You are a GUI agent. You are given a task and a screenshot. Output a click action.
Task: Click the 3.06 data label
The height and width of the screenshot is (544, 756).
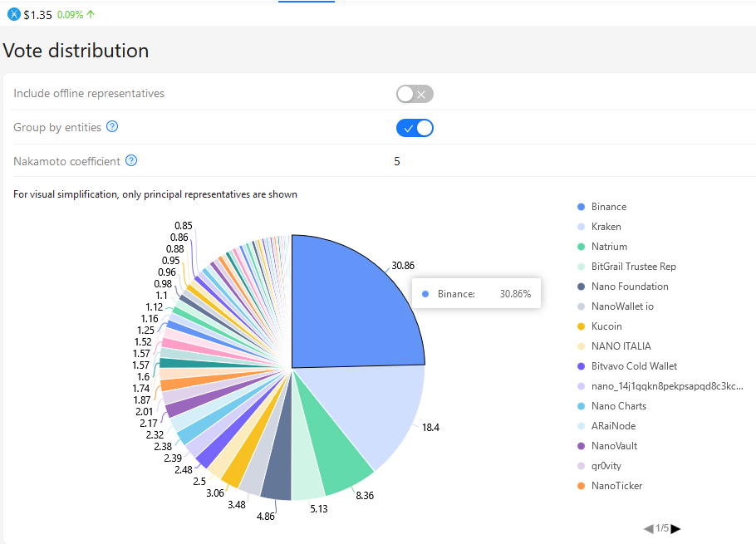(215, 493)
